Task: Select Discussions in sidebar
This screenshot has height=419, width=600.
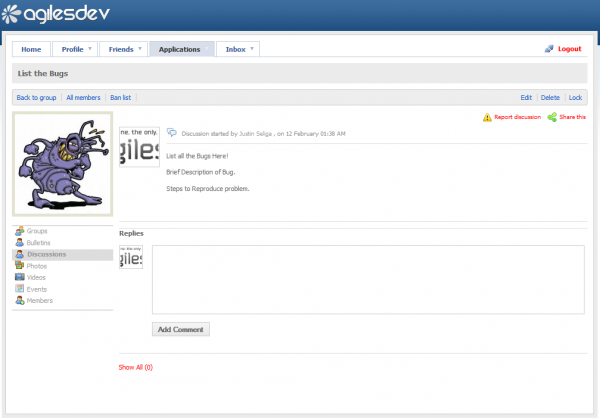Action: (x=47, y=254)
